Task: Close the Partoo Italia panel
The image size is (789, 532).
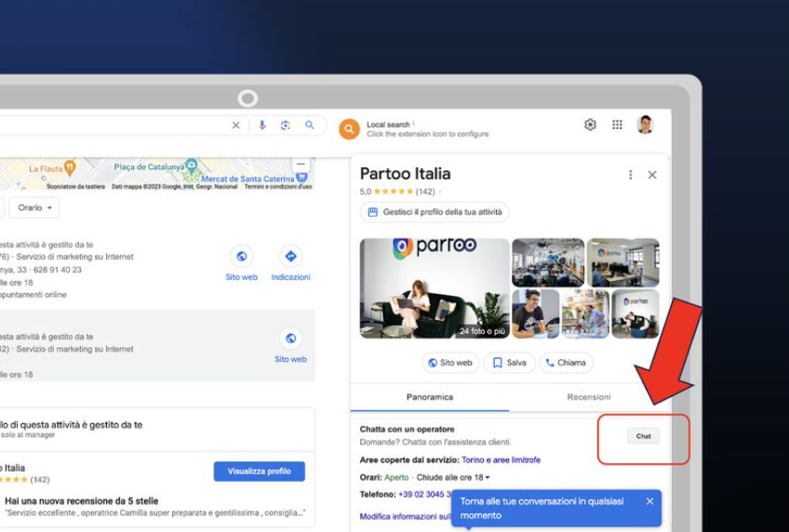Action: click(x=652, y=175)
